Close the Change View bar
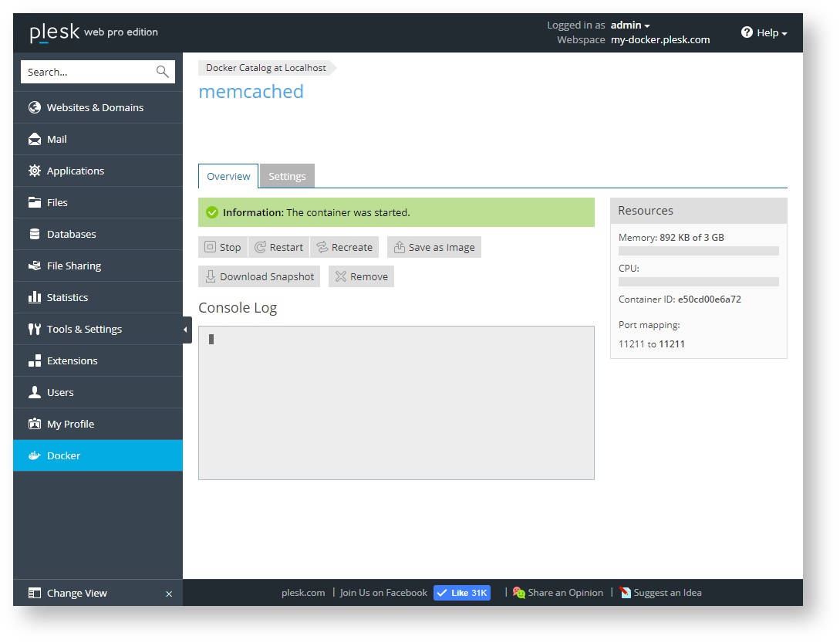 [x=169, y=594]
